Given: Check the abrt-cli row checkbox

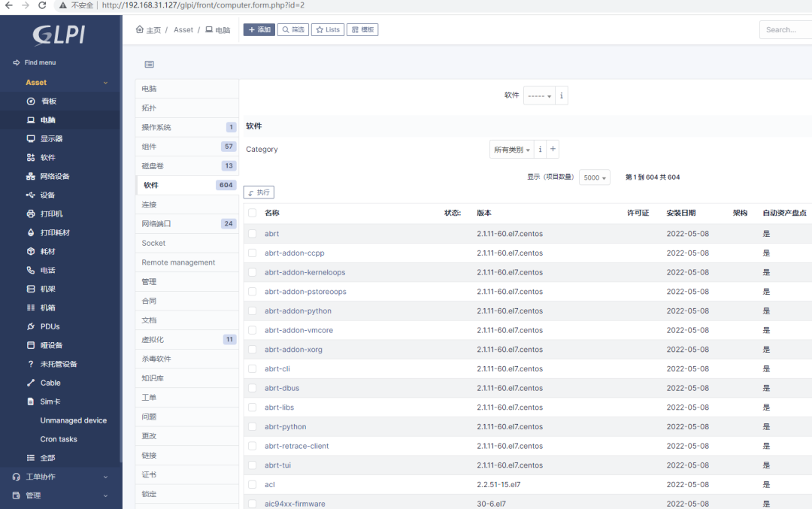Looking at the screenshot, I should click(252, 368).
